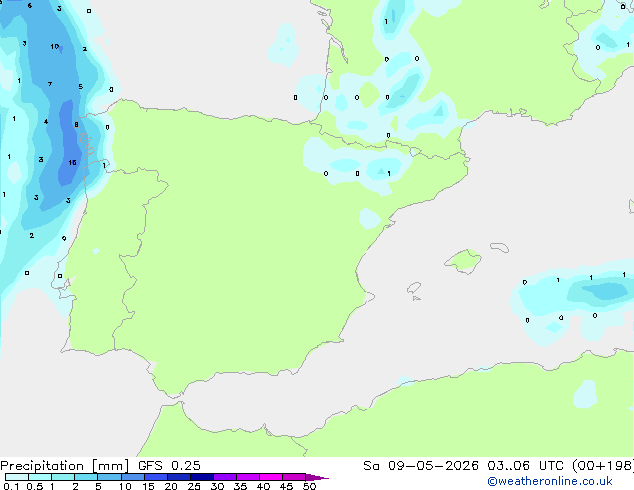Select the 30–35 mm purple legend swatch
634x490 pixels.
(x=225, y=477)
